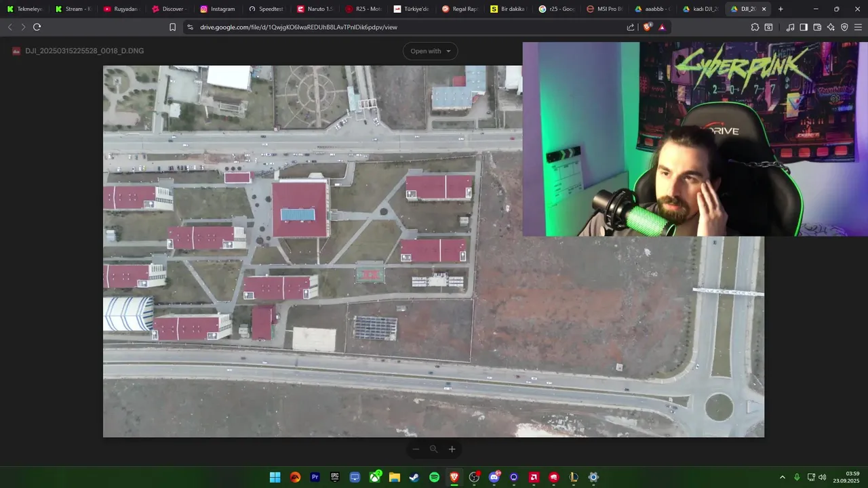Click the DJI_20250315225528_0018_D.DNG file name

(x=84, y=51)
